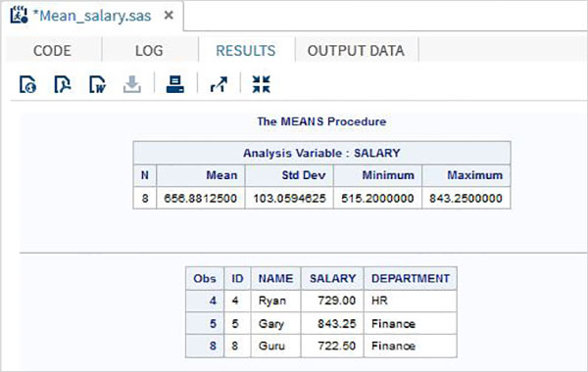
Task: Open the LOG tab
Action: 149,51
